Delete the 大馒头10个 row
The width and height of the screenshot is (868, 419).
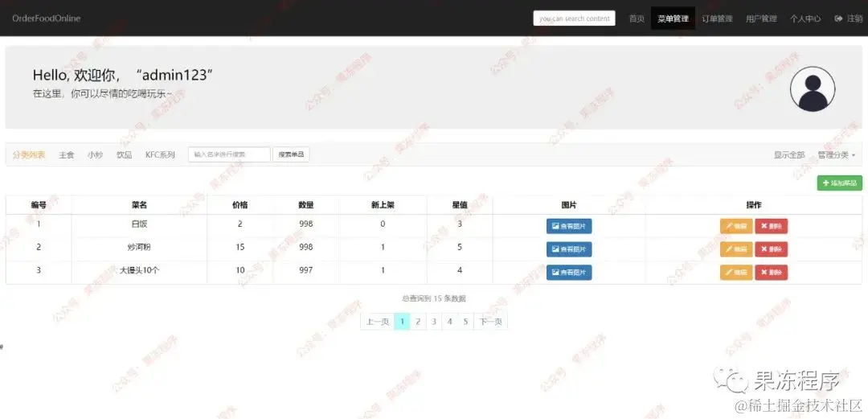[771, 273]
